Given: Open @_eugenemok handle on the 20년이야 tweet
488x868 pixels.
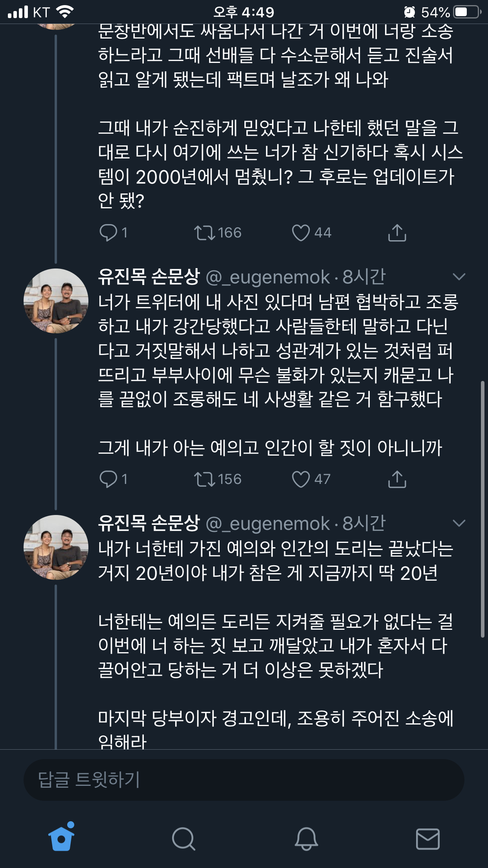Looking at the screenshot, I should [268, 524].
